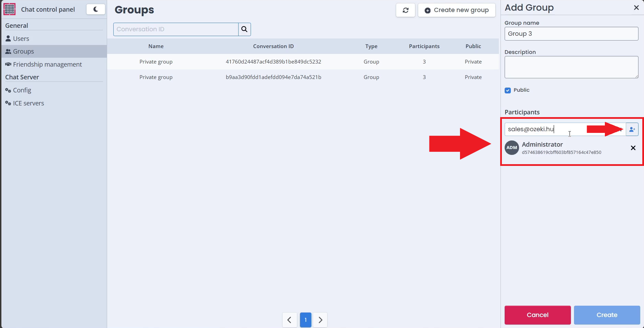Remove Administrator from participants
Viewport: 644px width, 328px height.
(x=633, y=148)
